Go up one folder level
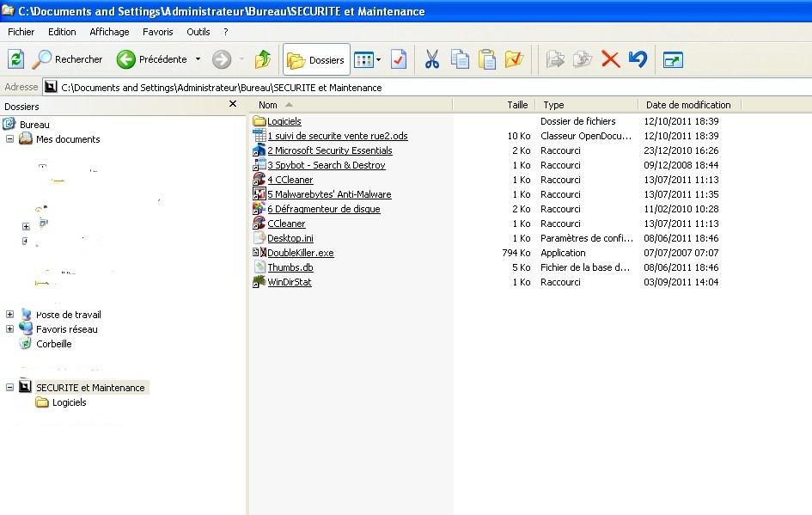812x515 pixels. point(263,59)
